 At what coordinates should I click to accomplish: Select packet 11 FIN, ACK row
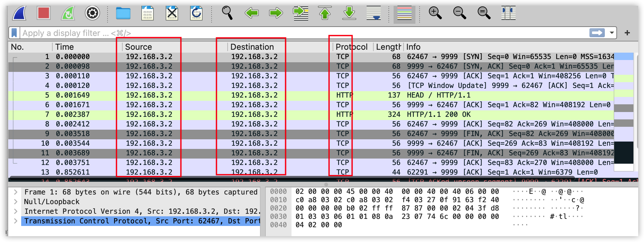pos(311,153)
